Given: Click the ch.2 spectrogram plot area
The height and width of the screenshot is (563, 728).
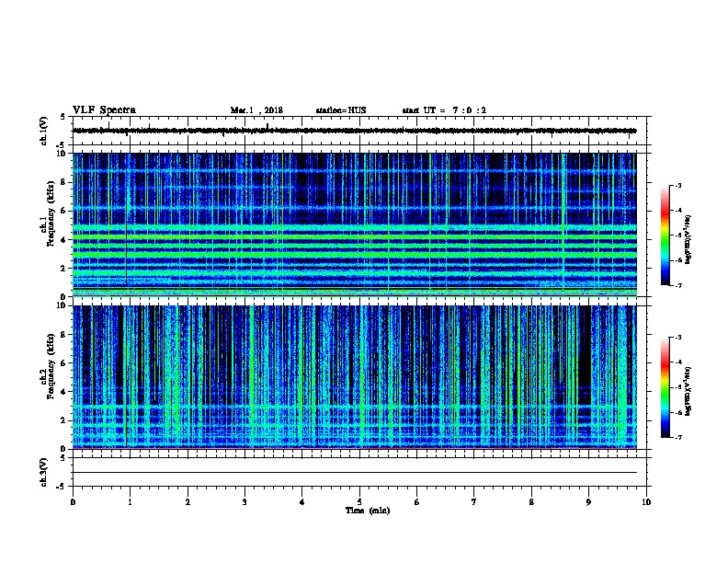Looking at the screenshot, I should coord(355,377).
